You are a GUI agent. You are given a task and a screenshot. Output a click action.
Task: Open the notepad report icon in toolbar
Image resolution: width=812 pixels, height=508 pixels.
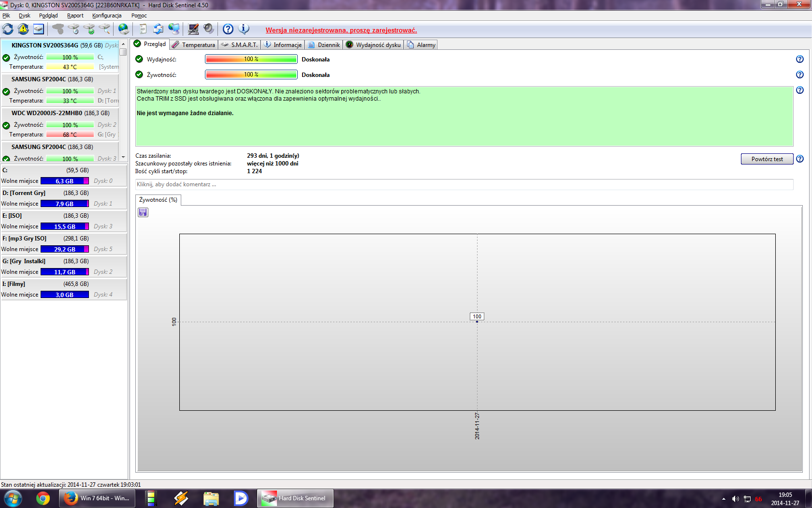pyautogui.click(x=143, y=29)
